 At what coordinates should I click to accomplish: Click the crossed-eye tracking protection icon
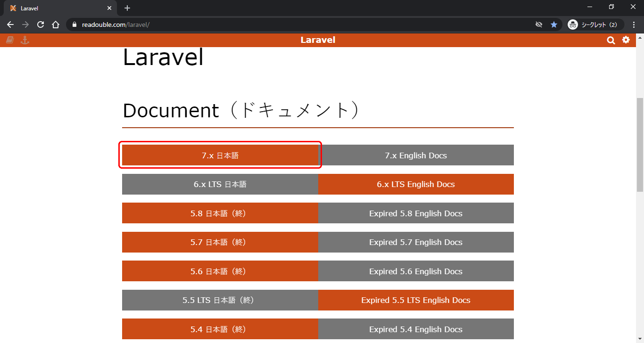click(539, 24)
